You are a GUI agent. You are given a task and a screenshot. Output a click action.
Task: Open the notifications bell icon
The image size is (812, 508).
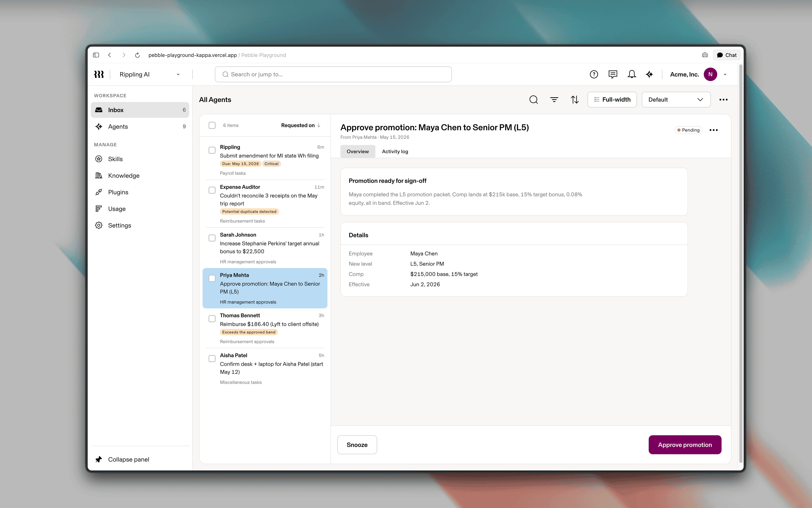[632, 74]
